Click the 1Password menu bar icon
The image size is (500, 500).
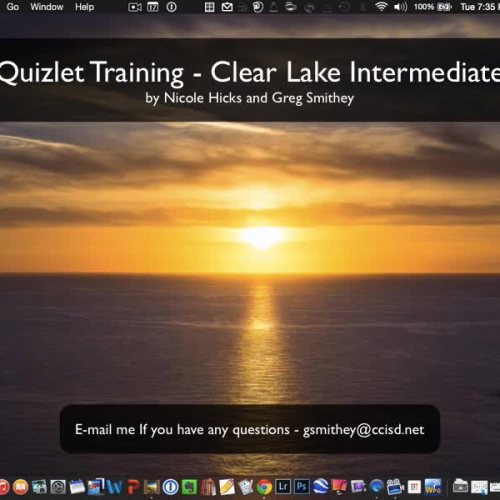tap(171, 7)
